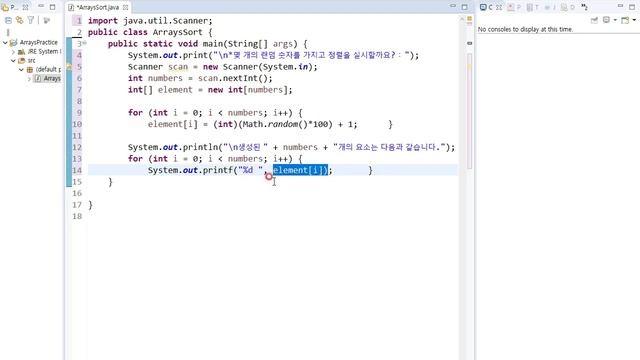The image size is (640, 360).
Task: Close the Console view tab
Action: 499,7
